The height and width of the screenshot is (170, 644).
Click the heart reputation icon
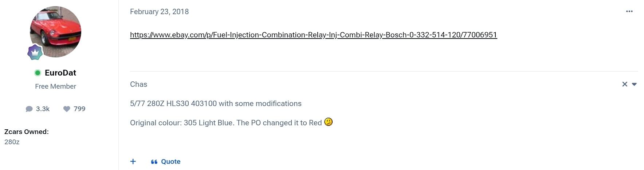click(67, 109)
